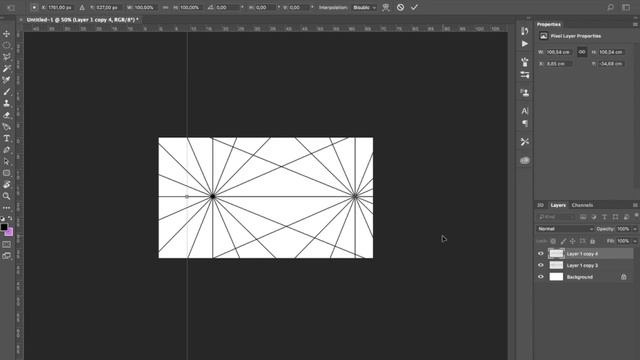Viewport: 640px width, 360px height.
Task: Filter layers by pixel layers icon
Action: coord(583,217)
